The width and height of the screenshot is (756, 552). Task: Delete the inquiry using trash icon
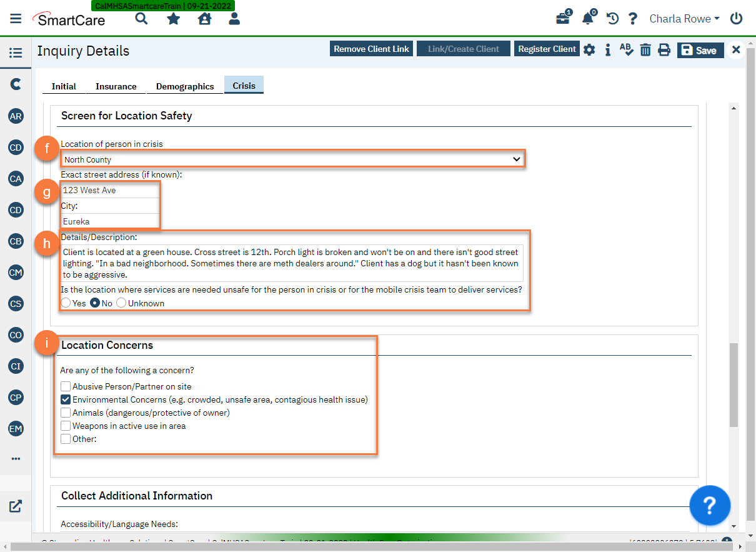tap(645, 49)
